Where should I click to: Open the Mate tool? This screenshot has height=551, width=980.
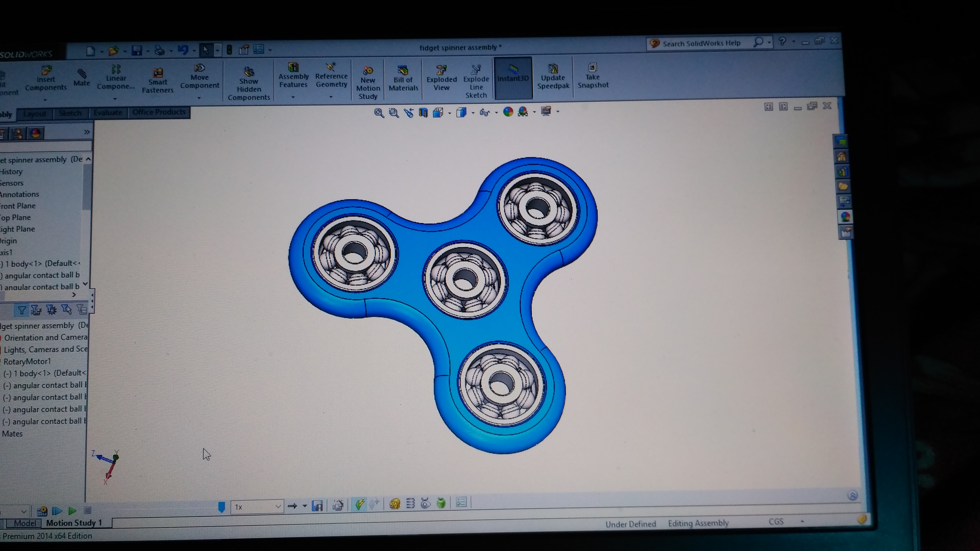click(82, 77)
